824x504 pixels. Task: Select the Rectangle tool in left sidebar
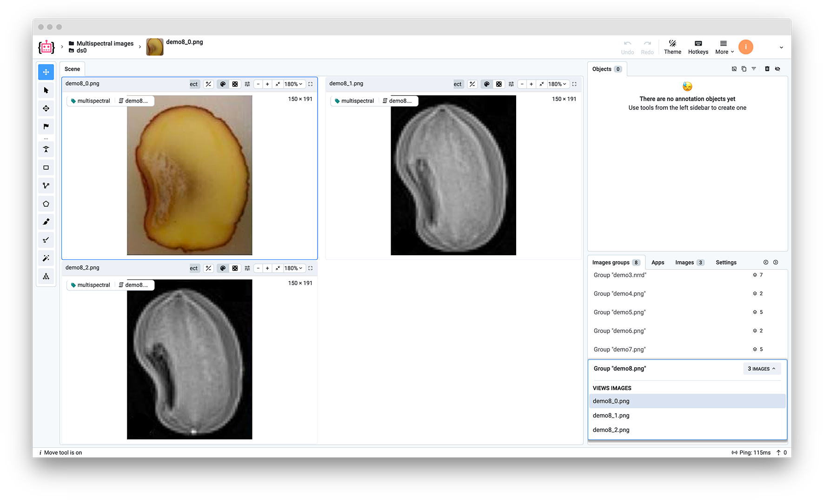pyautogui.click(x=46, y=168)
